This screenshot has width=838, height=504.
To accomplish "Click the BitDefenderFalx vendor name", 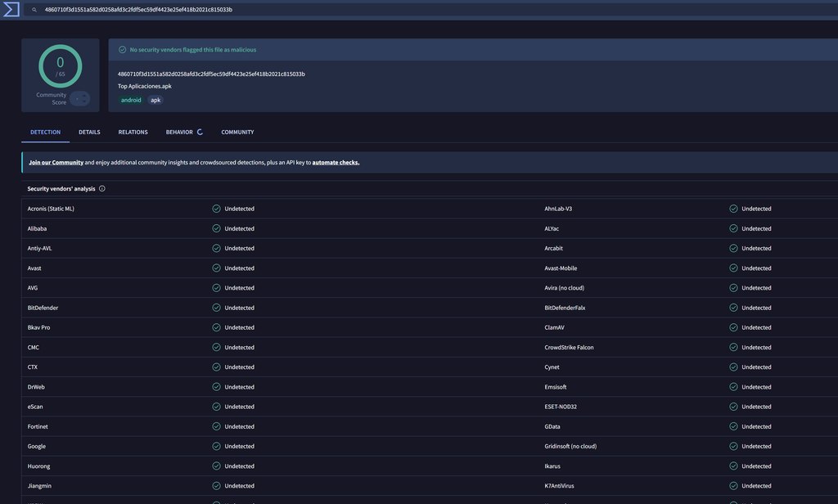I will pyautogui.click(x=565, y=308).
